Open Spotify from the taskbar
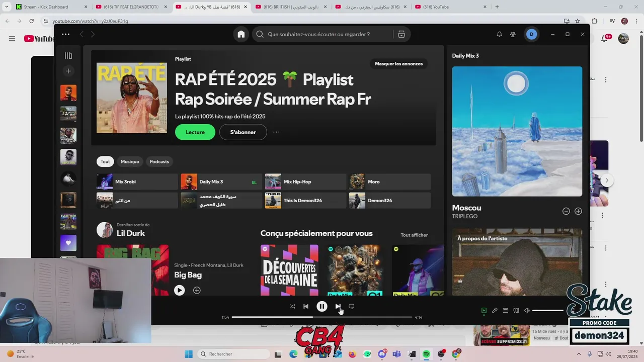This screenshot has height=362, width=644. click(x=426, y=354)
